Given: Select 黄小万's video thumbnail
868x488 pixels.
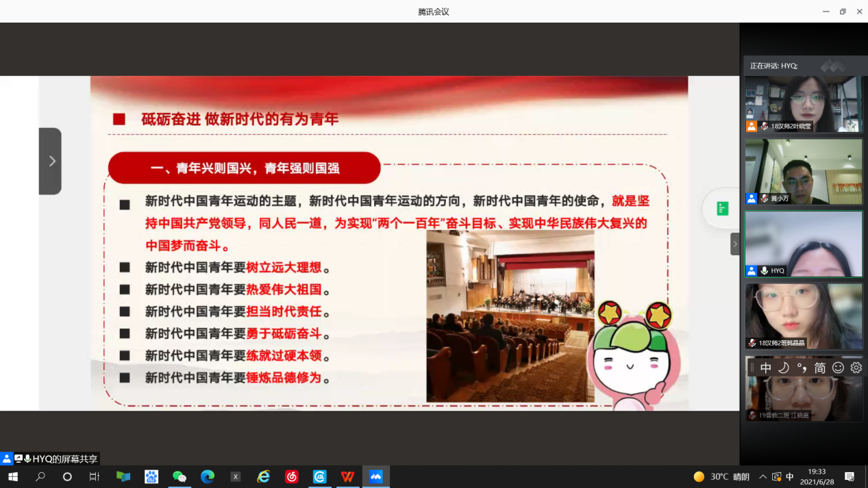Looking at the screenshot, I should (x=804, y=172).
